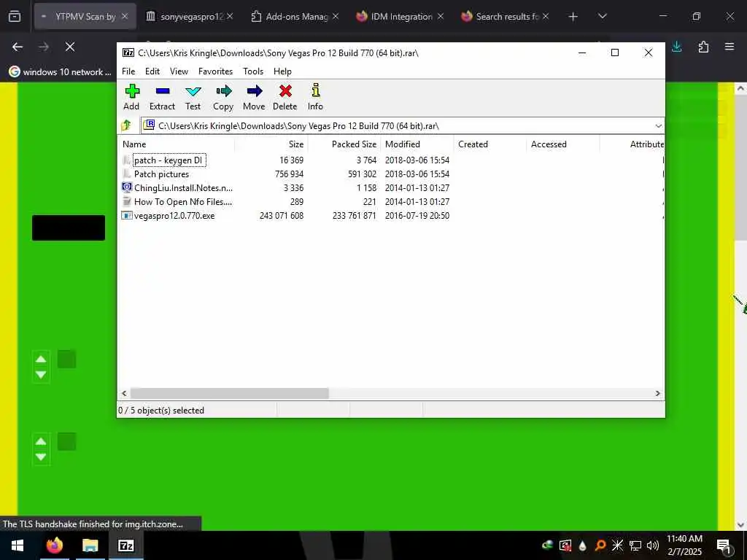Click the horizontal scrollbar thumb in file list

(x=230, y=393)
